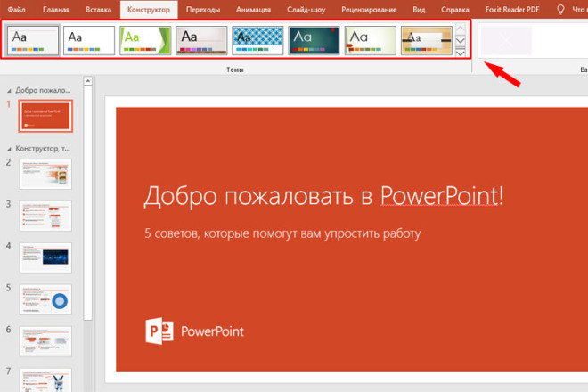Viewport: 588px width, 392px height.
Task: Click the slide panel scroll-up arrow
Action: coord(87,81)
